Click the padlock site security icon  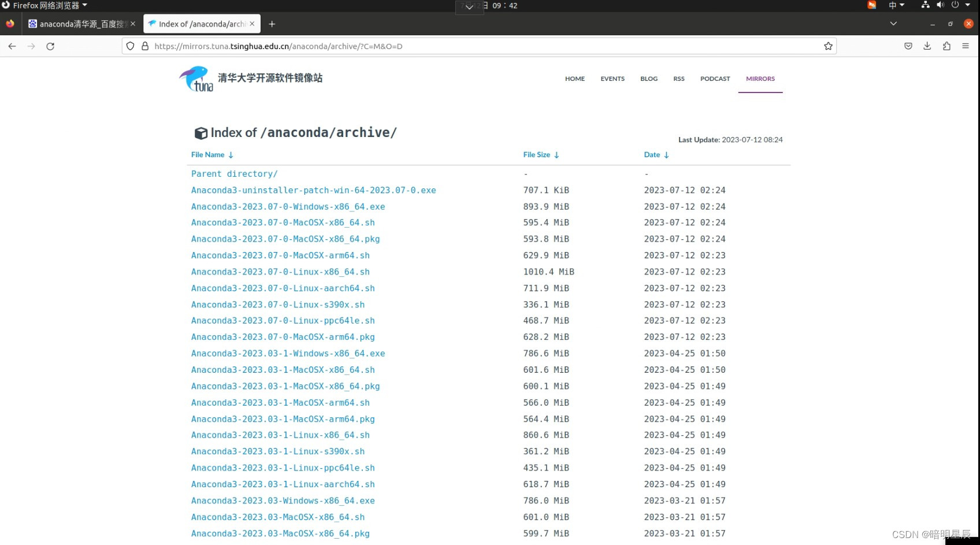[145, 46]
